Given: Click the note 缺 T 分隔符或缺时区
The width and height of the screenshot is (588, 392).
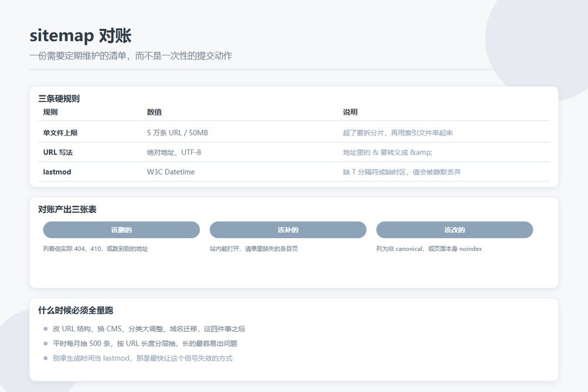Looking at the screenshot, I should tap(402, 172).
